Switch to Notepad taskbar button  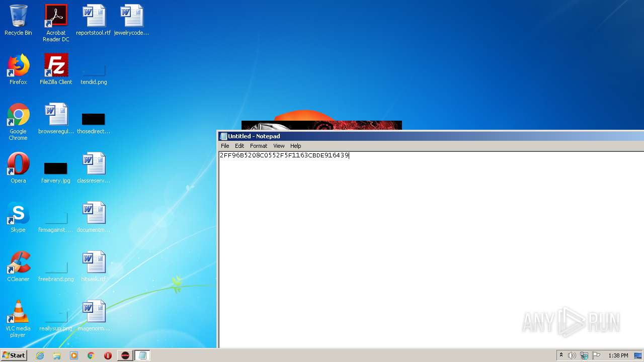tap(142, 355)
